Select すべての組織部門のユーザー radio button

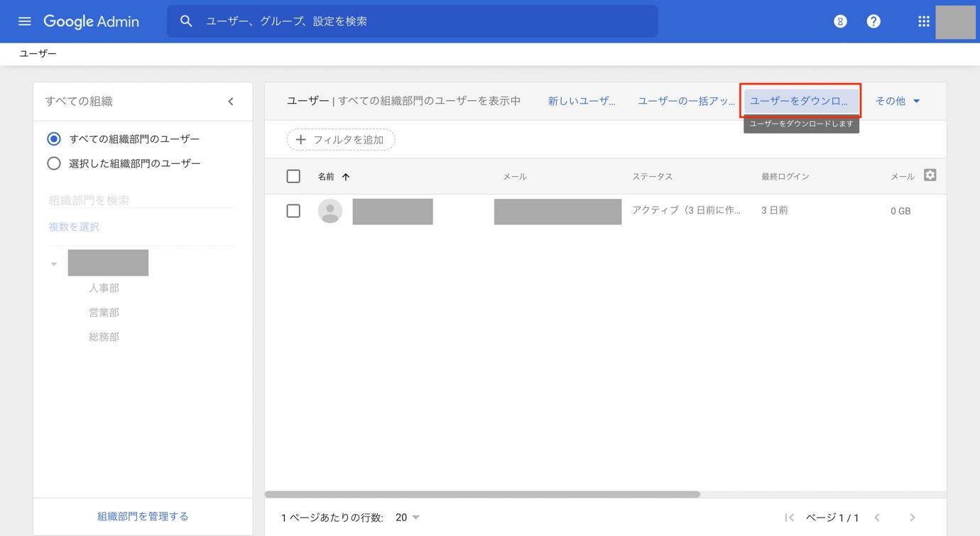pos(53,139)
